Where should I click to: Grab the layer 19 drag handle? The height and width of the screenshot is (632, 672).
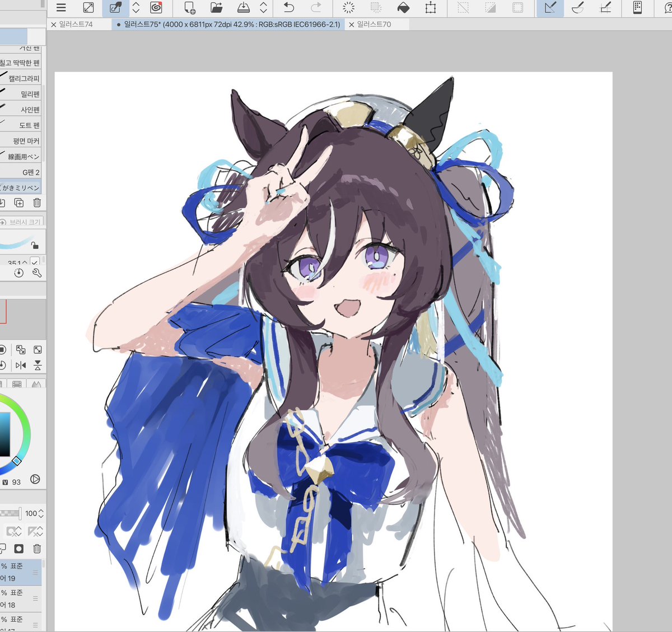(35, 573)
